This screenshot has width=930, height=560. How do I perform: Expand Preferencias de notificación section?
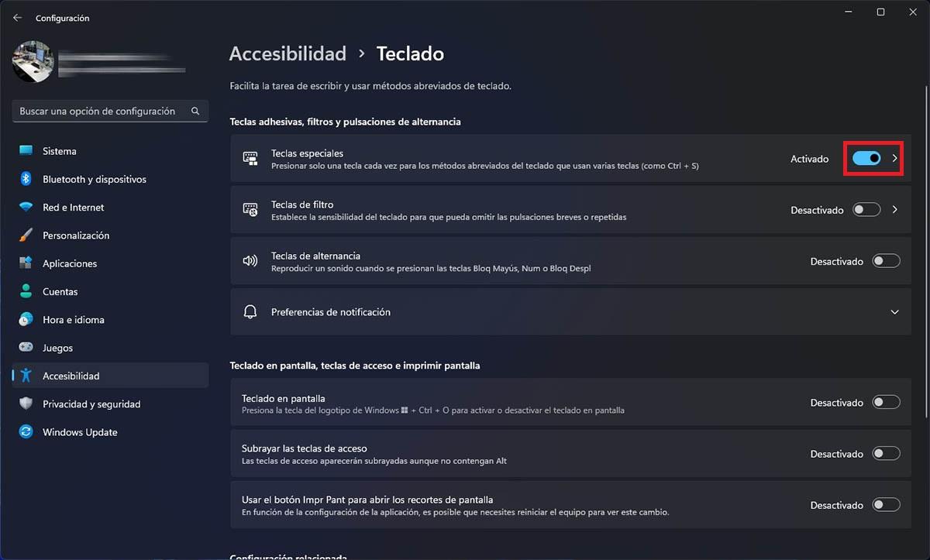(x=891, y=311)
